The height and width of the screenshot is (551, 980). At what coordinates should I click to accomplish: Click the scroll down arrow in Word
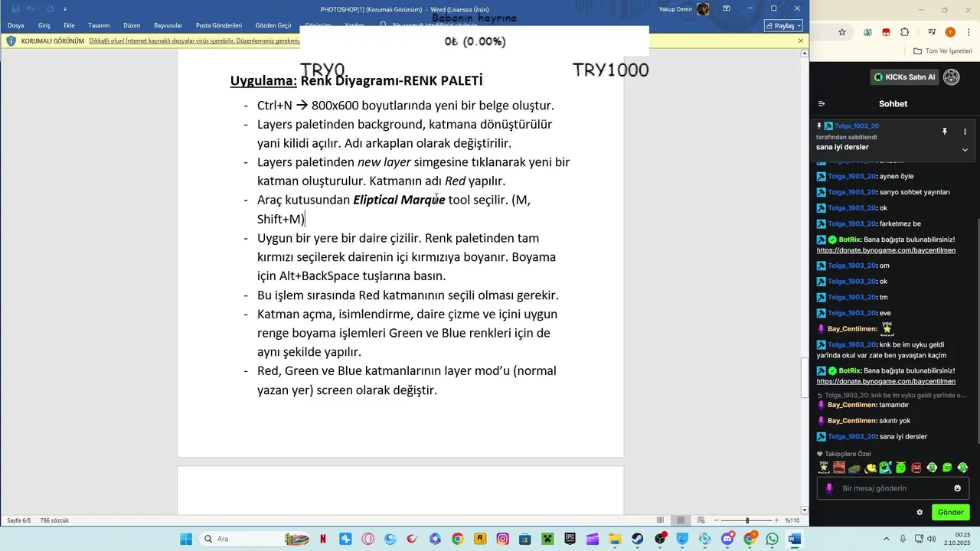coord(805,510)
